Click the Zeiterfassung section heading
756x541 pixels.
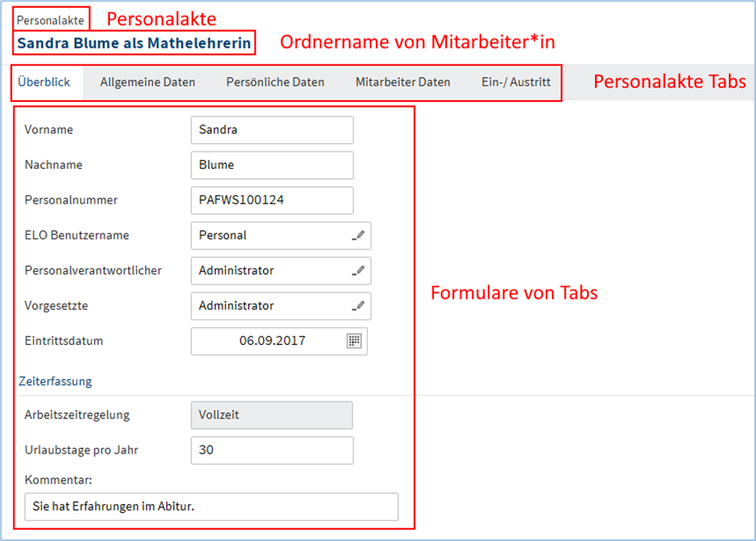pos(55,382)
